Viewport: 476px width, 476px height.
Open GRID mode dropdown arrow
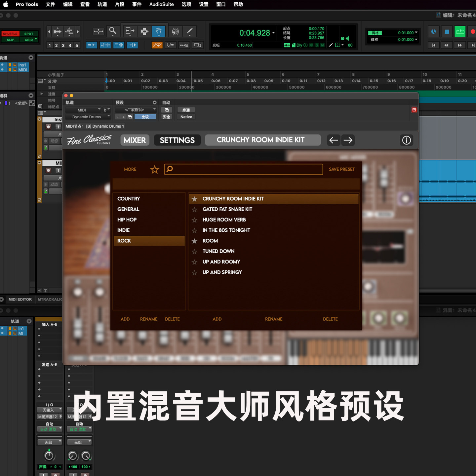[36, 39]
